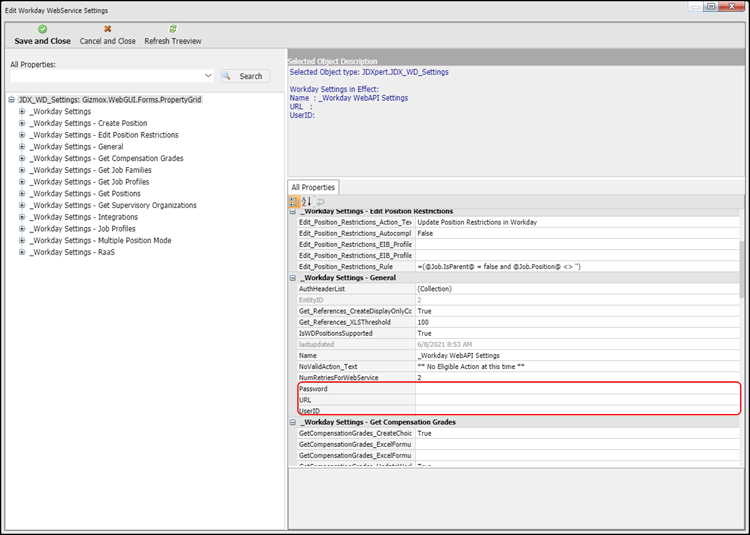750x535 pixels.
Task: Select the Password property name row
Action: tap(356, 389)
